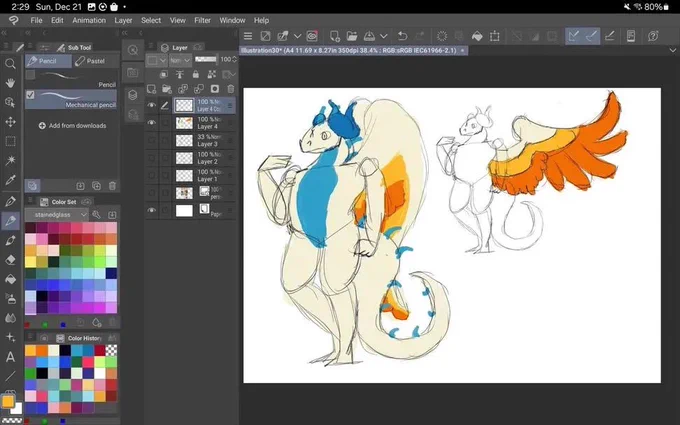The width and height of the screenshot is (680, 425).
Task: Select the Blend tool
Action: point(10,318)
